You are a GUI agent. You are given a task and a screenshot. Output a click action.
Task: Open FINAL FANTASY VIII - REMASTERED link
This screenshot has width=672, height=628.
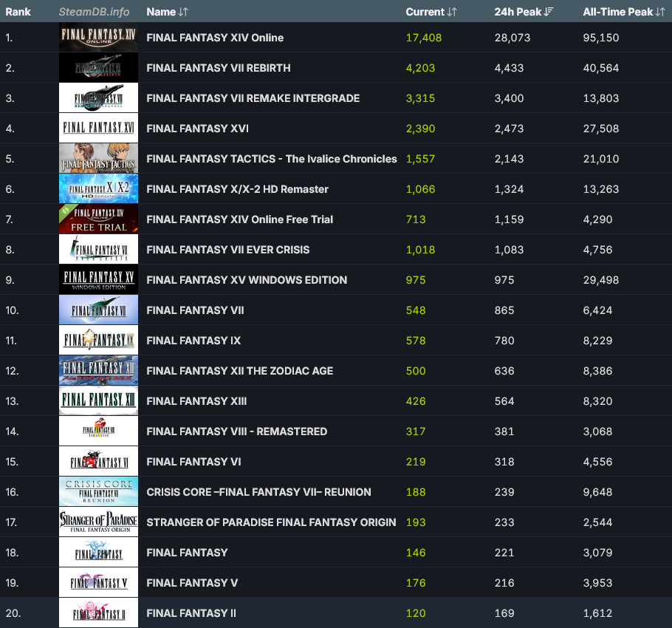[236, 431]
